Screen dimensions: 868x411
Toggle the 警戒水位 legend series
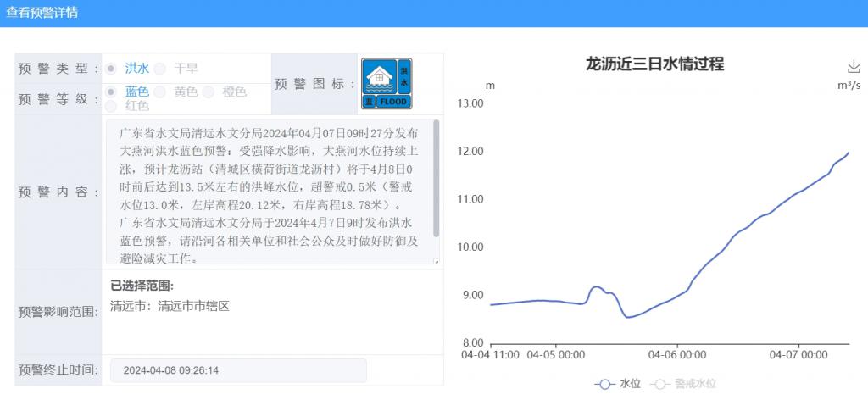pyautogui.click(x=682, y=384)
